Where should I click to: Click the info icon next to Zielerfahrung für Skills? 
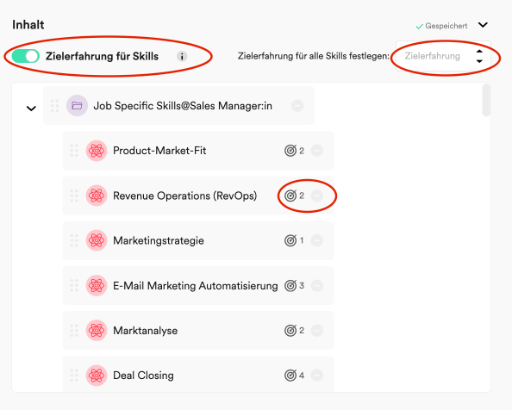click(x=182, y=56)
